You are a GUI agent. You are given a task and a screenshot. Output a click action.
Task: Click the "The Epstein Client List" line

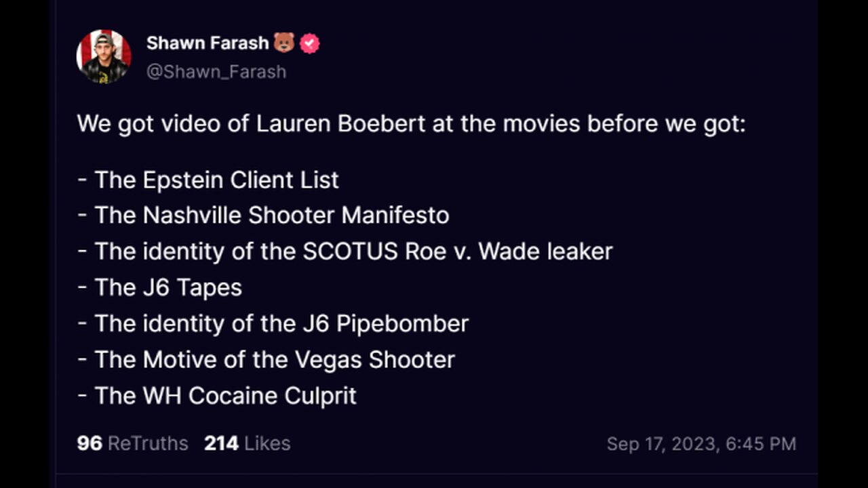216,180
